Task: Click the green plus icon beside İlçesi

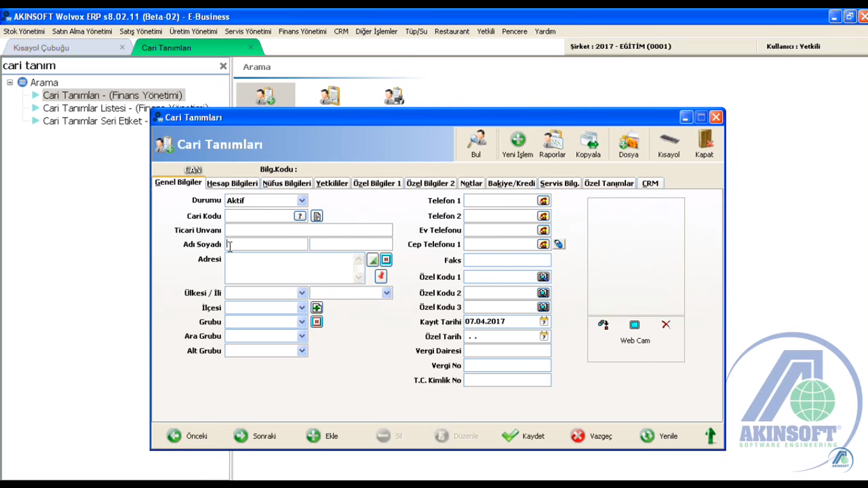Action: point(316,308)
